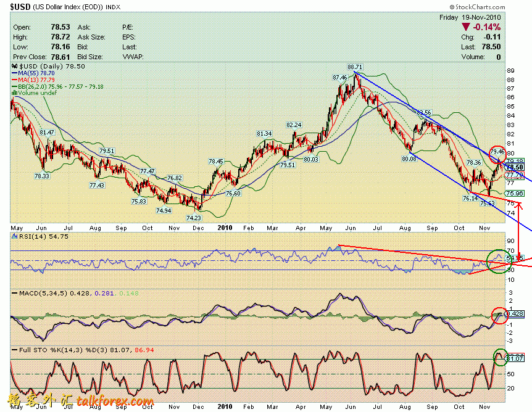Click the 81.47 price label
This screenshot has height=412, width=532.
(x=47, y=132)
